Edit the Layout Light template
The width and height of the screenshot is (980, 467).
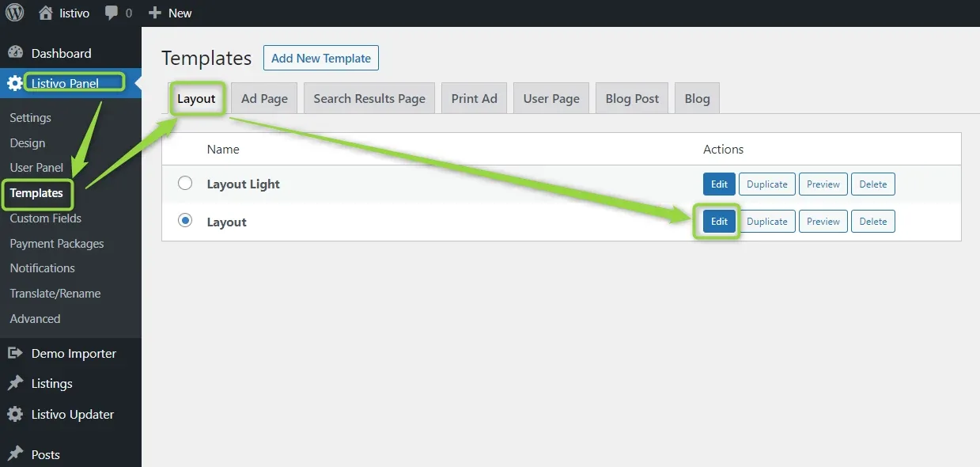tap(719, 184)
